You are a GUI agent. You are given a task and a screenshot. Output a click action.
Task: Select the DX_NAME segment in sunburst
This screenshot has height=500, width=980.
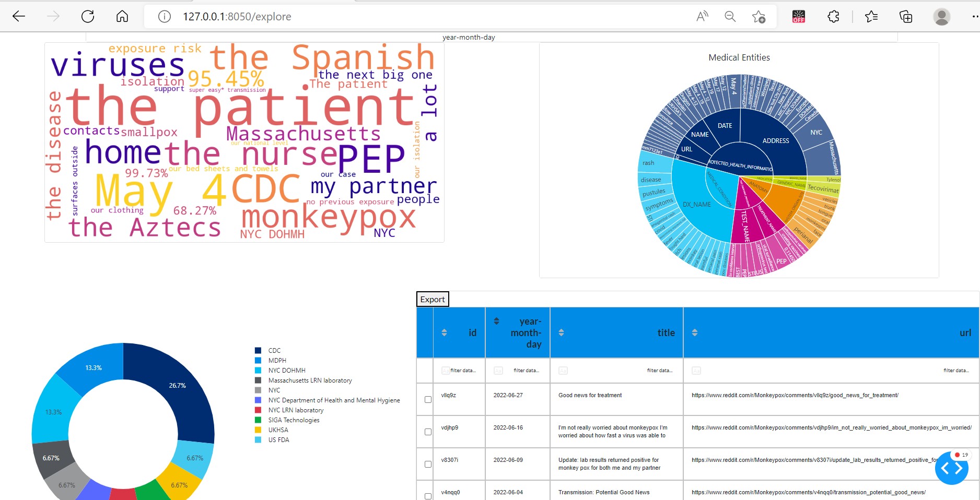(x=697, y=205)
